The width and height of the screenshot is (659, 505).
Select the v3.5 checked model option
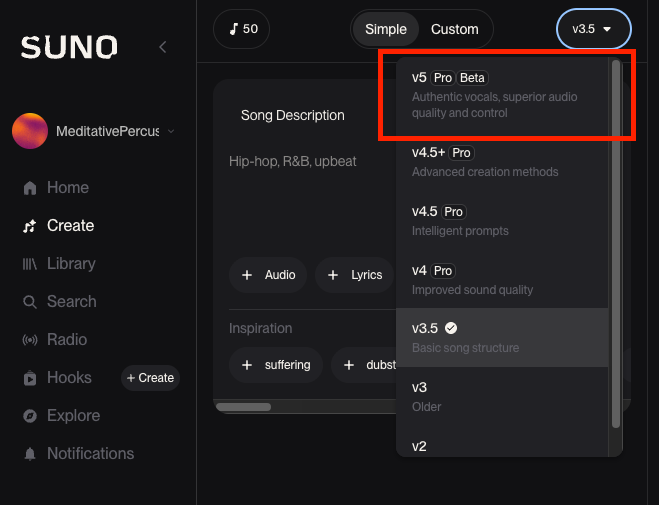502,337
